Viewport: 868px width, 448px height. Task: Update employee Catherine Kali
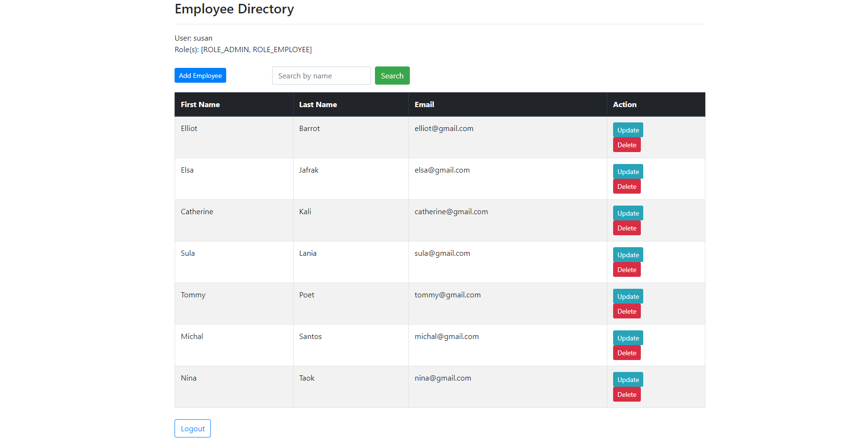[x=627, y=213]
